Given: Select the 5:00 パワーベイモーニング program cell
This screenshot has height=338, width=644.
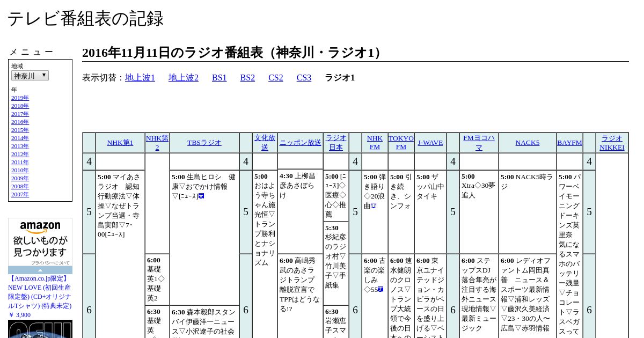Looking at the screenshot, I should click(569, 254).
